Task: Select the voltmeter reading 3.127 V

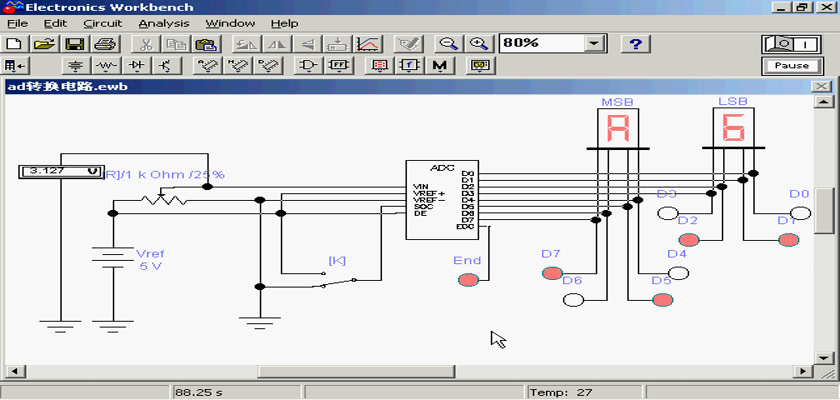Action: (61, 172)
